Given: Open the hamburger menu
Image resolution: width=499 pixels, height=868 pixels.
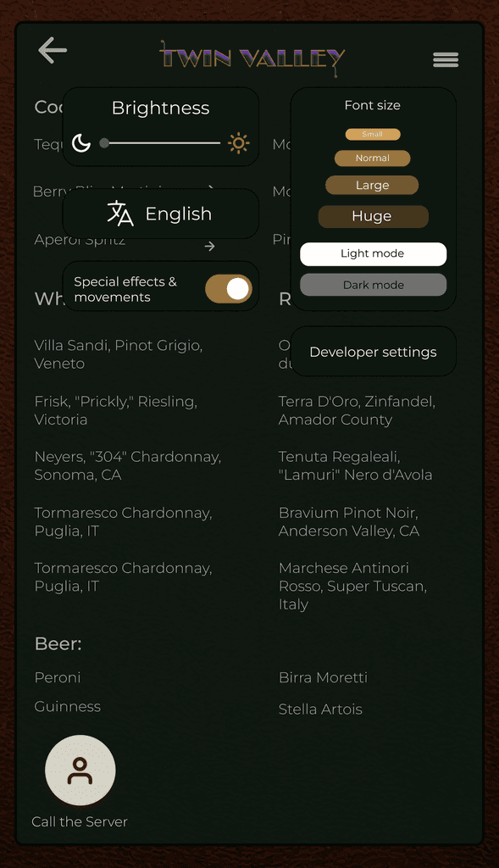Looking at the screenshot, I should tap(446, 59).
